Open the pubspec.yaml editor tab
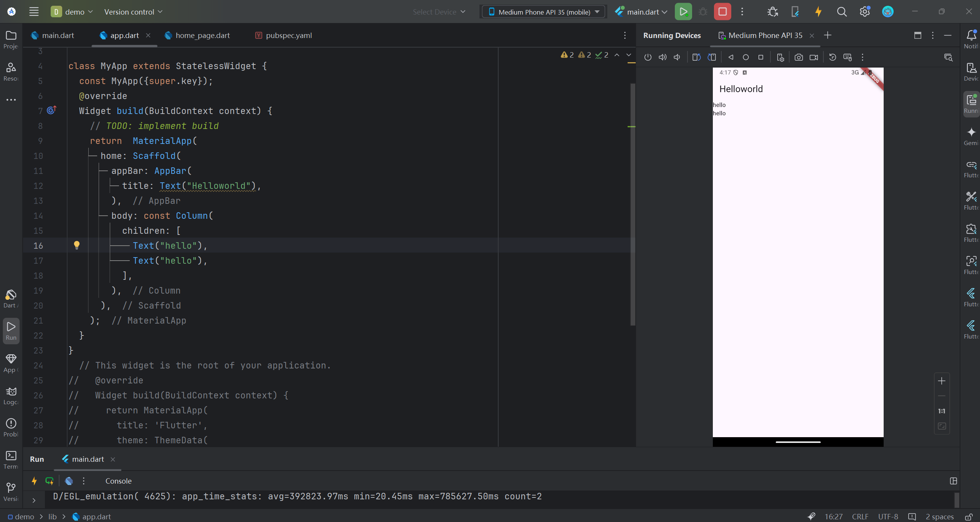This screenshot has width=980, height=522. (x=289, y=35)
